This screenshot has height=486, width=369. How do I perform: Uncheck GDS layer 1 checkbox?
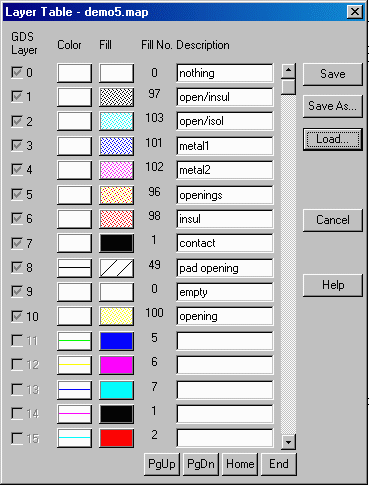click(x=17, y=97)
